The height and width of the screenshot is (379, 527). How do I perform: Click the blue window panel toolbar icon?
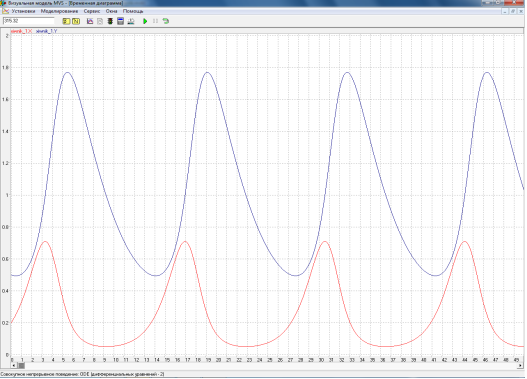120,21
